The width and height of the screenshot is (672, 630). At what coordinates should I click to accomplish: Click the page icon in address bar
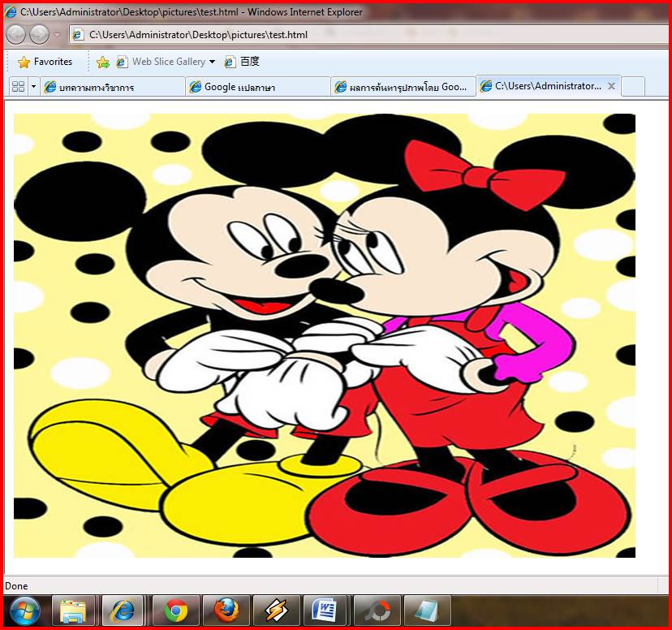coord(78,35)
